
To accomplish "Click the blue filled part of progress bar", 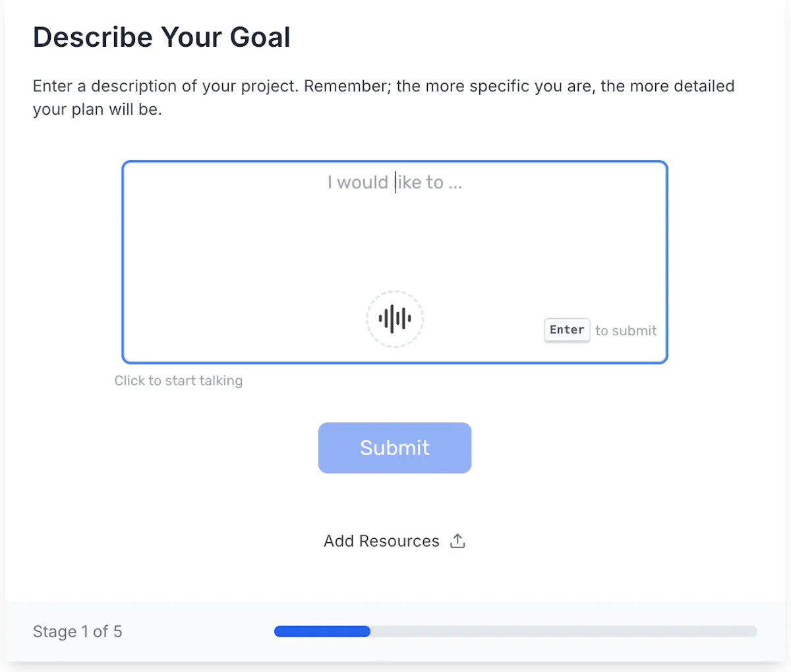I will pyautogui.click(x=322, y=631).
